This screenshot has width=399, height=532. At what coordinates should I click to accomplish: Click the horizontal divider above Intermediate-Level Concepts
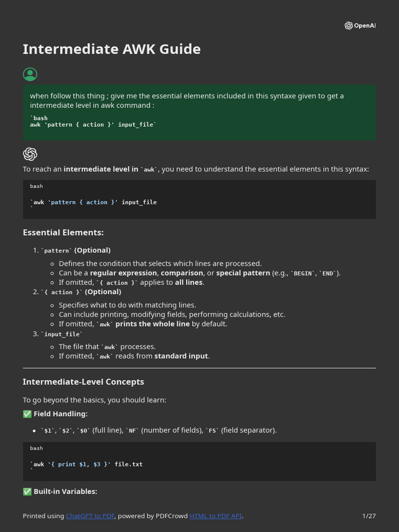coord(199,368)
